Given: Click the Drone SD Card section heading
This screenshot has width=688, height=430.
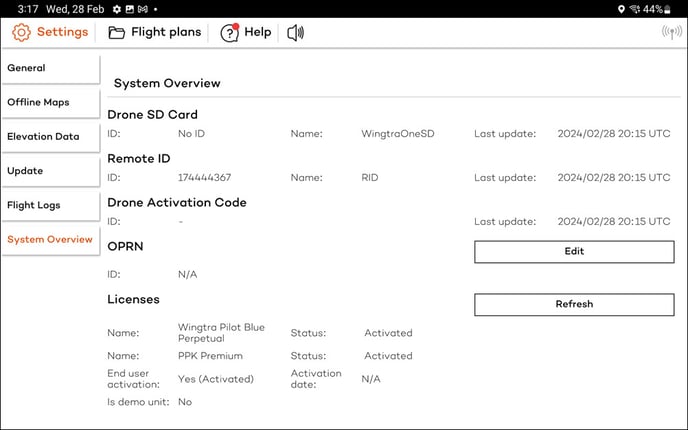Looking at the screenshot, I should (x=152, y=115).
